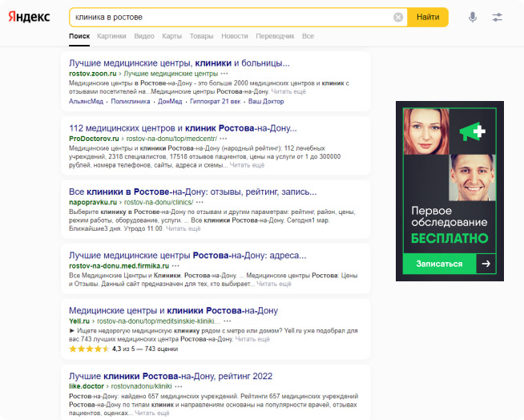Open 'Лучшие медицинские центры Ростова-на-Дону: адреса' result
The height and width of the screenshot is (420, 524).
pyautogui.click(x=187, y=256)
